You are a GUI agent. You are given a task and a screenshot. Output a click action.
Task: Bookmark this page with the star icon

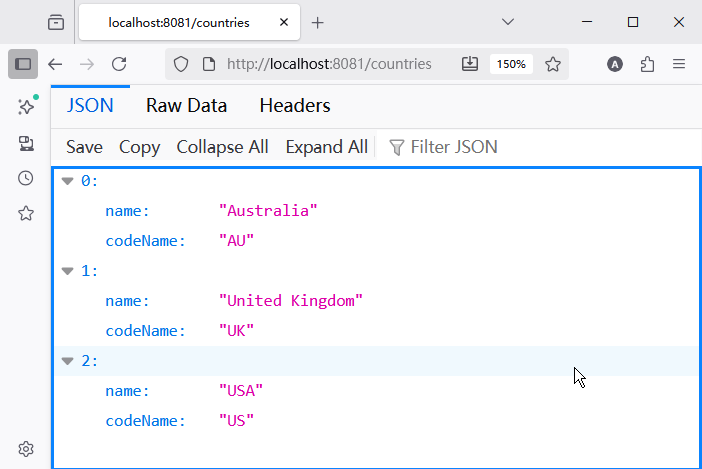click(553, 64)
